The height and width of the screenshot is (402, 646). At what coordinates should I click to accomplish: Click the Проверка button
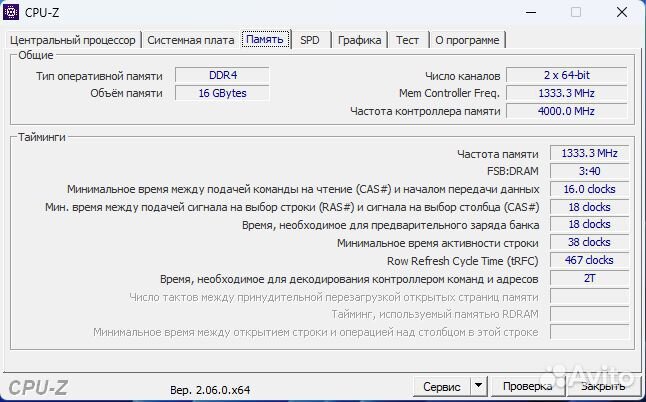527,387
